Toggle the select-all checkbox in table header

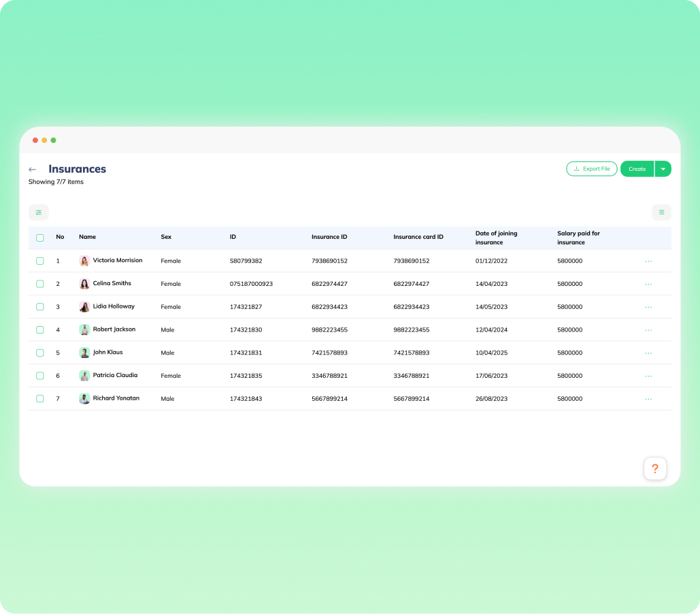click(x=40, y=238)
